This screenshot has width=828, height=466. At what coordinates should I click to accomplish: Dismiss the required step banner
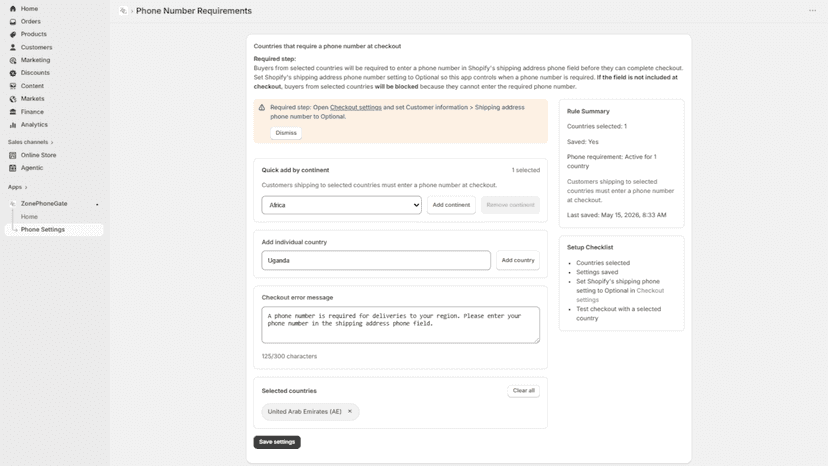(286, 133)
